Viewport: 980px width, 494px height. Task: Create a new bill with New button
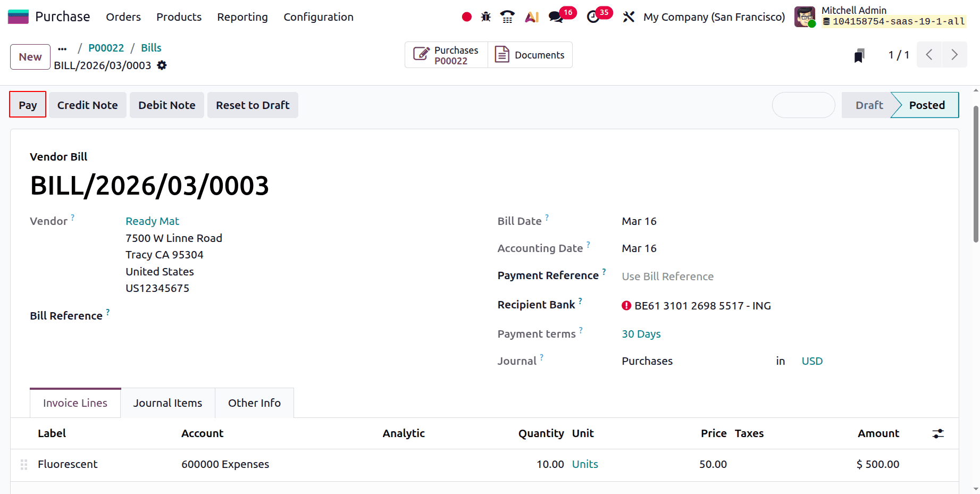click(30, 56)
